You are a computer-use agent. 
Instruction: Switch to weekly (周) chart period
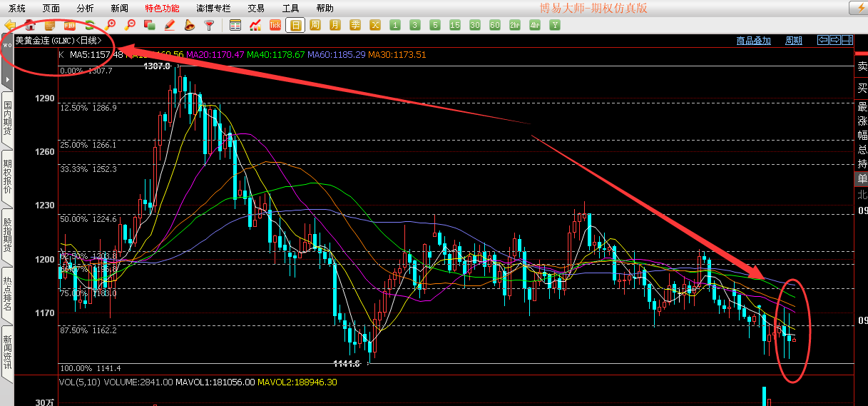coord(315,26)
